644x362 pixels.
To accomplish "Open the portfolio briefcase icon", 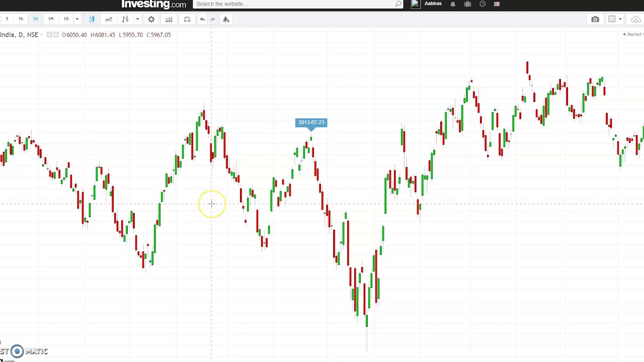I will pos(468,4).
